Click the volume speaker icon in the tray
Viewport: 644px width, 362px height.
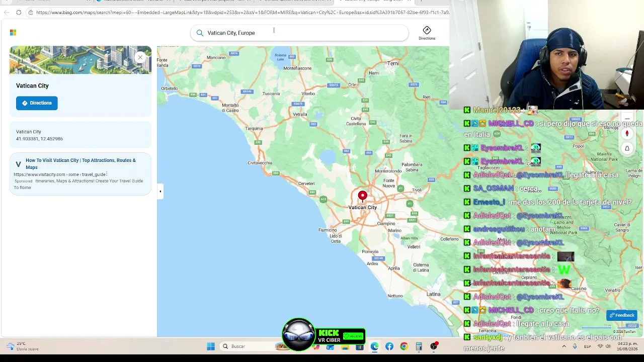[x=608, y=346]
